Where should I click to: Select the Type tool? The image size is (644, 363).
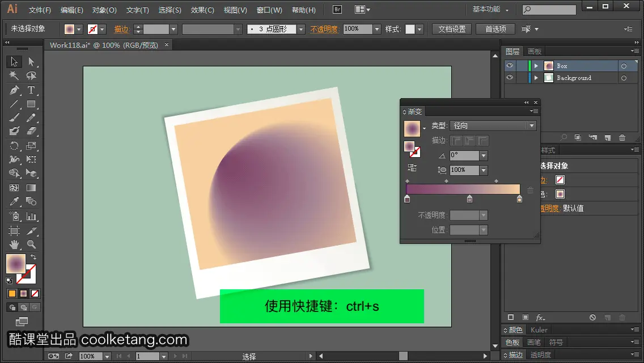click(x=31, y=90)
